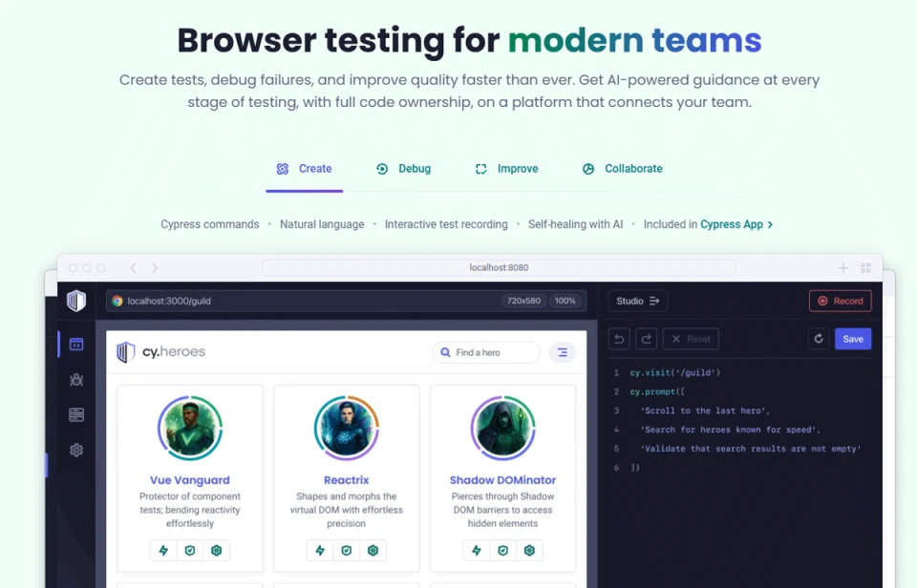Open the Specs icon in Cypress sidebar
Screen dimensions: 917x588
point(76,345)
